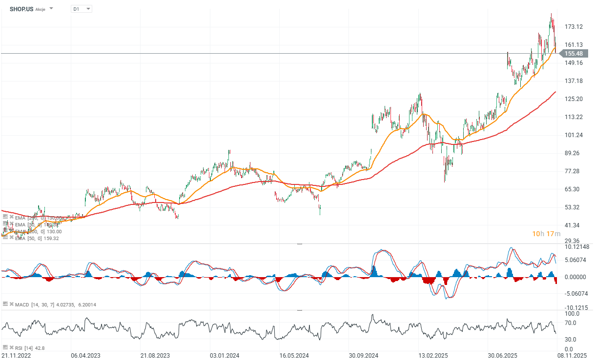This screenshot has width=594, height=364.
Task: Click the 101.24 price axis value
Action: click(574, 135)
